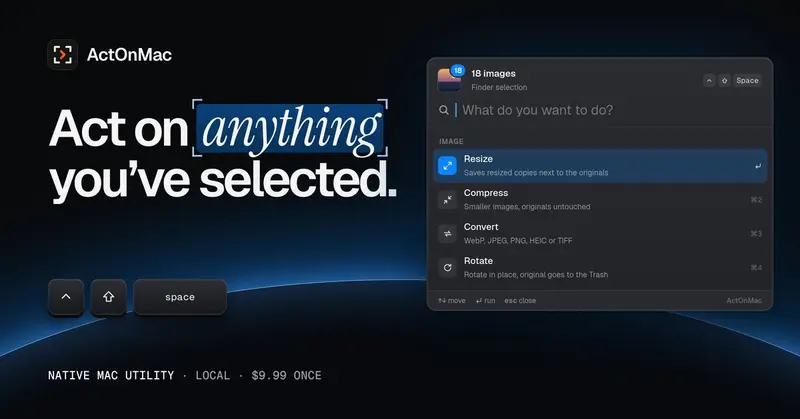This screenshot has width=800, height=419.
Task: Select the Rotate action row
Action: point(600,267)
